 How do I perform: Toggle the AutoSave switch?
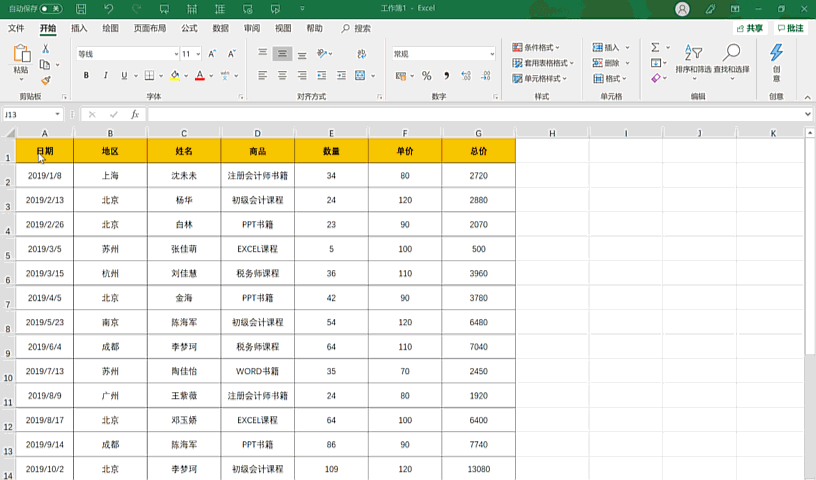pos(50,9)
